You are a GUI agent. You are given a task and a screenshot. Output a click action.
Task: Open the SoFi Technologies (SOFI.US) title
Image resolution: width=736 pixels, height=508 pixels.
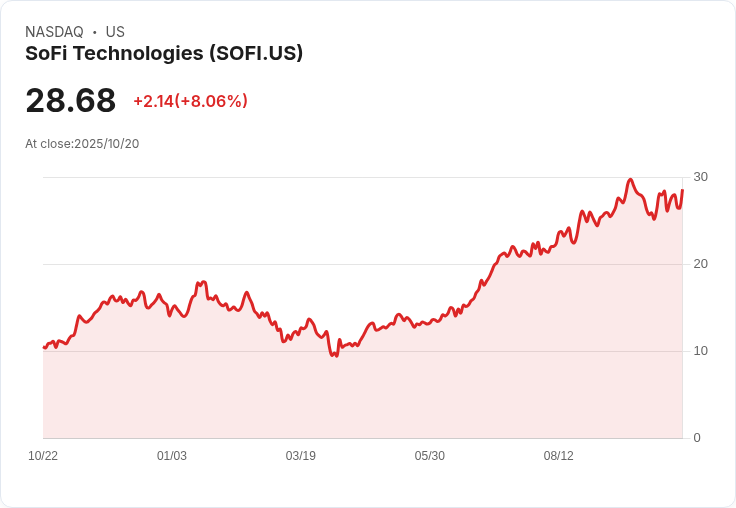point(164,53)
